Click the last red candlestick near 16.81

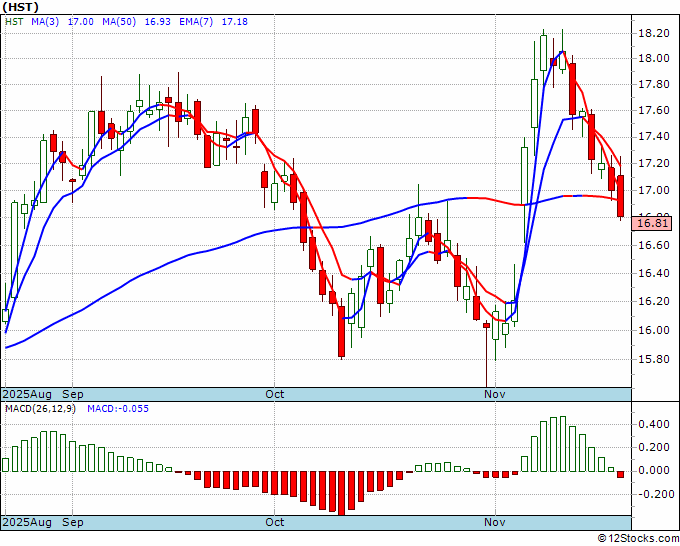point(621,196)
